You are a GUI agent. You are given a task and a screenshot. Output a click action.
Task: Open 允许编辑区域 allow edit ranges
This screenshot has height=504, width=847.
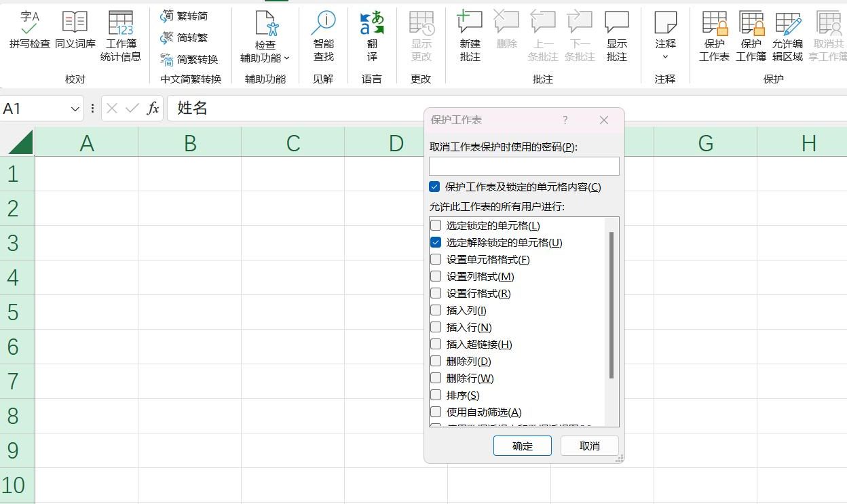tap(787, 36)
